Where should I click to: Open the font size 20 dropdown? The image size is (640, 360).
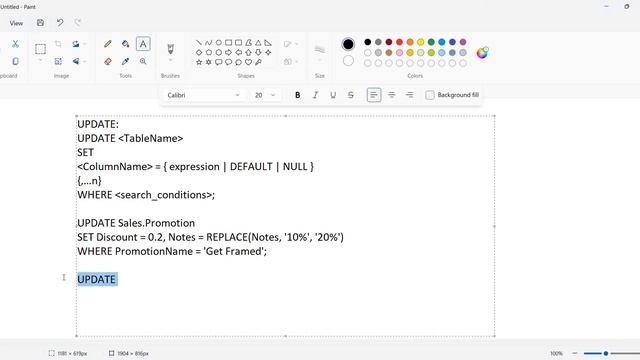point(264,95)
